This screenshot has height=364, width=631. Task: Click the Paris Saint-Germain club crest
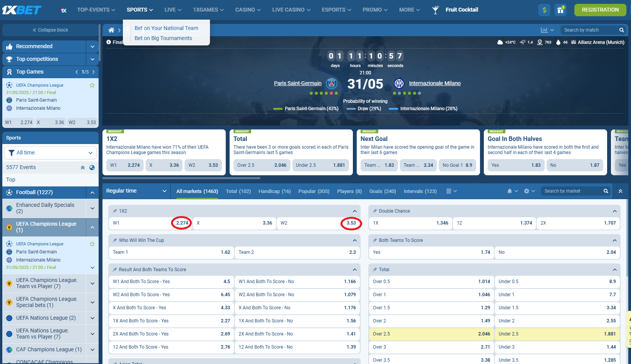click(x=332, y=83)
